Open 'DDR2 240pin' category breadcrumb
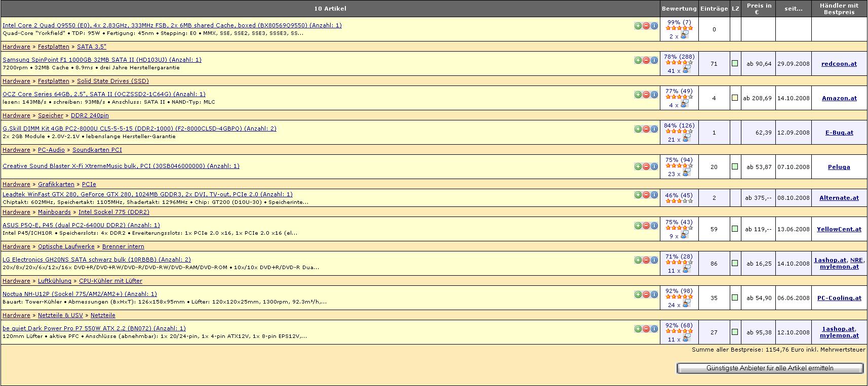This screenshot has height=386, width=868. pyautogui.click(x=90, y=115)
